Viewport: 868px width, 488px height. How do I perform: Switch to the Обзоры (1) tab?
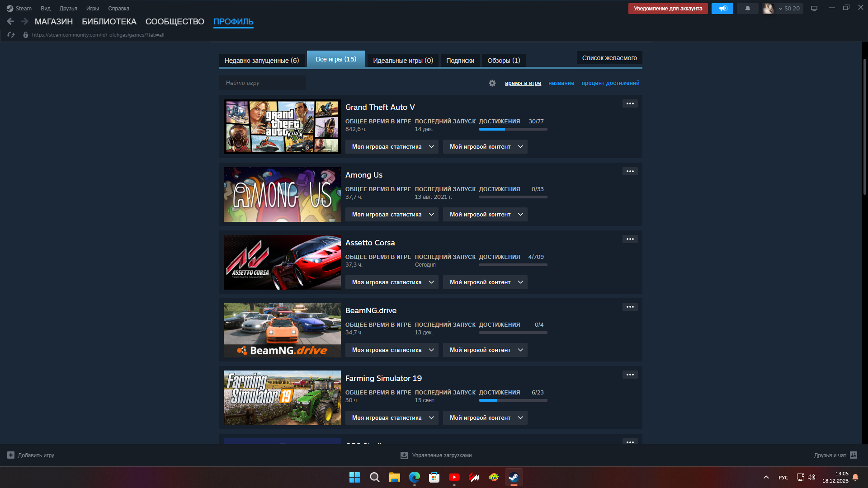504,61
